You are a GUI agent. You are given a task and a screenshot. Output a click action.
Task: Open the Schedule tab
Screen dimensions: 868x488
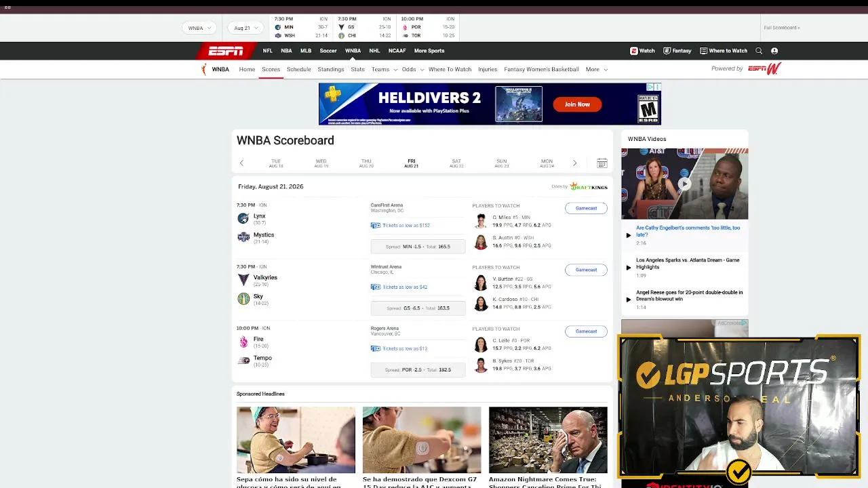point(298,69)
